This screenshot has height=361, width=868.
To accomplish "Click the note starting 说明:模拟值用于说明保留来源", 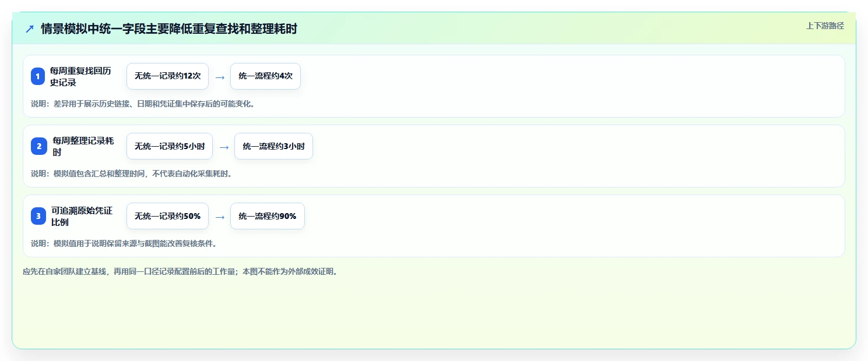I will point(124,243).
